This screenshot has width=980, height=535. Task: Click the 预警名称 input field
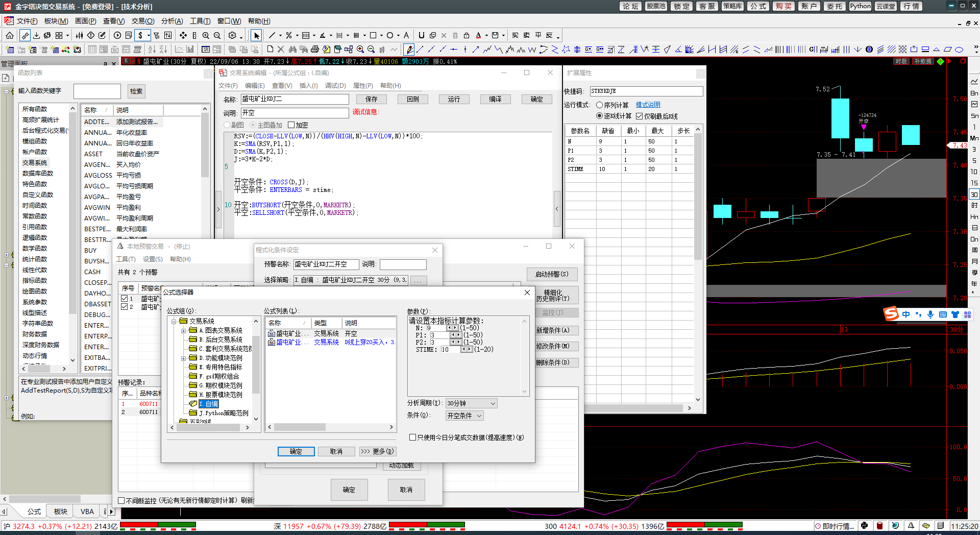(326, 264)
